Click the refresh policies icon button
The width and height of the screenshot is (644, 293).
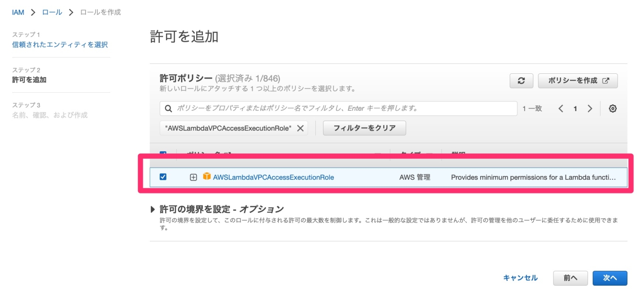pos(521,81)
